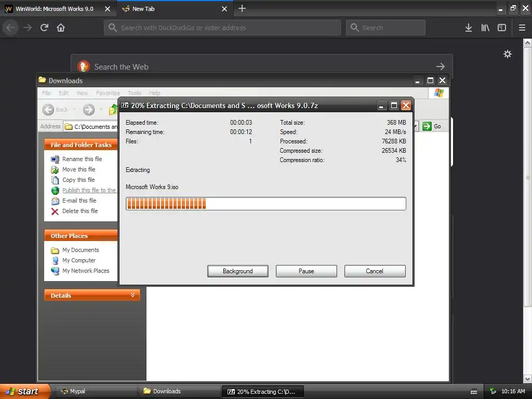Click Forward arrow in Downloads explorer
Image resolution: width=532 pixels, height=399 pixels.
(89, 110)
